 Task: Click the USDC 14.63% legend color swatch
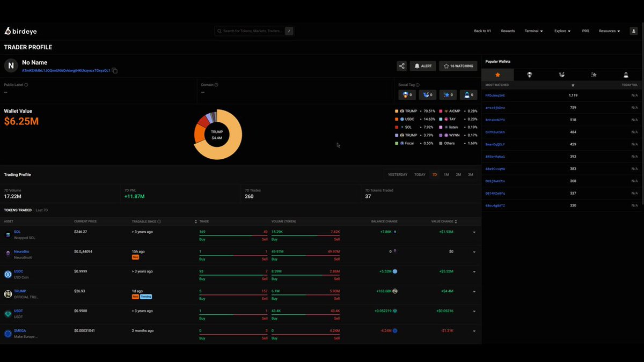(397, 119)
